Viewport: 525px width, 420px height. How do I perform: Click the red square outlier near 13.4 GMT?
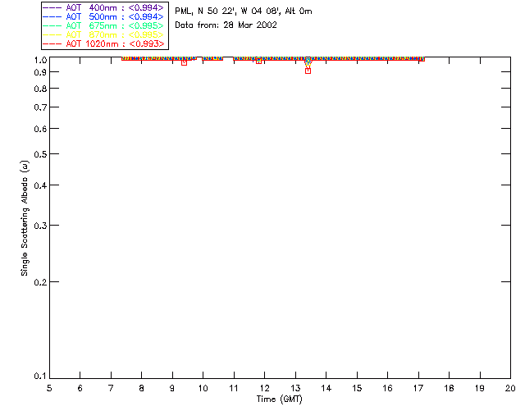pos(308,71)
